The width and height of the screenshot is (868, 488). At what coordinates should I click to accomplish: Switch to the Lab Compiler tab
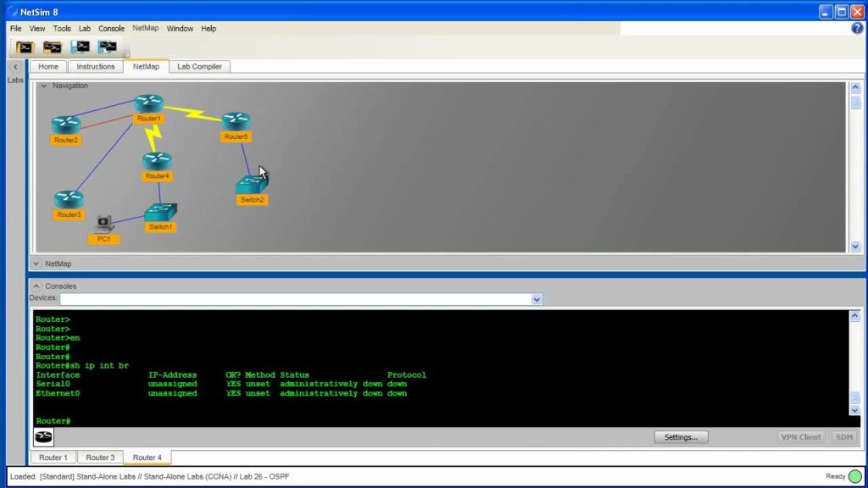(x=199, y=66)
